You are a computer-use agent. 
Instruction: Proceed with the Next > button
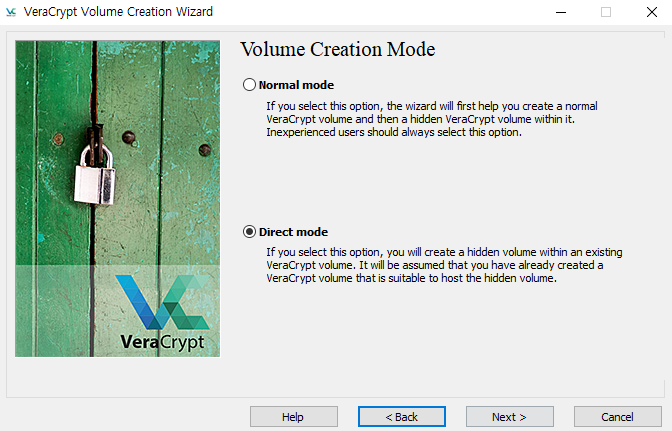tap(510, 417)
